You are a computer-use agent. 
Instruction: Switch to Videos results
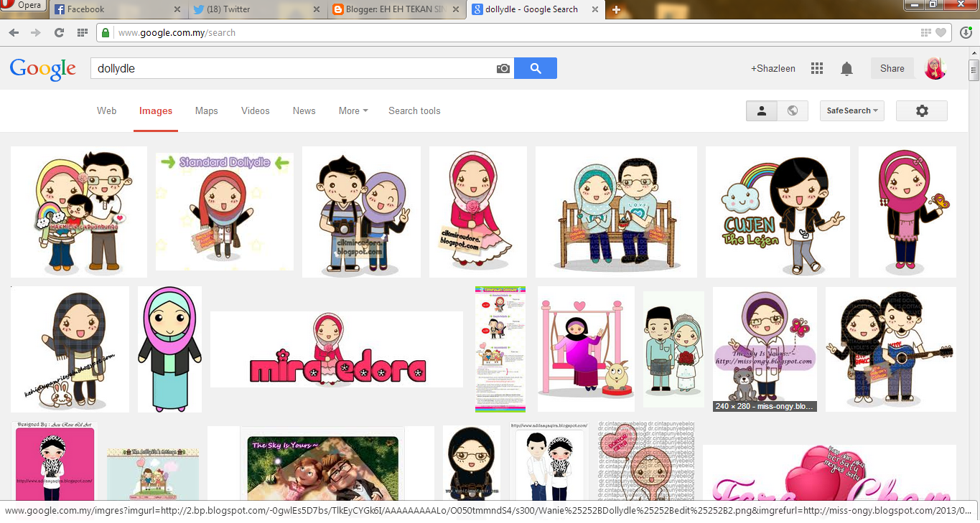256,110
